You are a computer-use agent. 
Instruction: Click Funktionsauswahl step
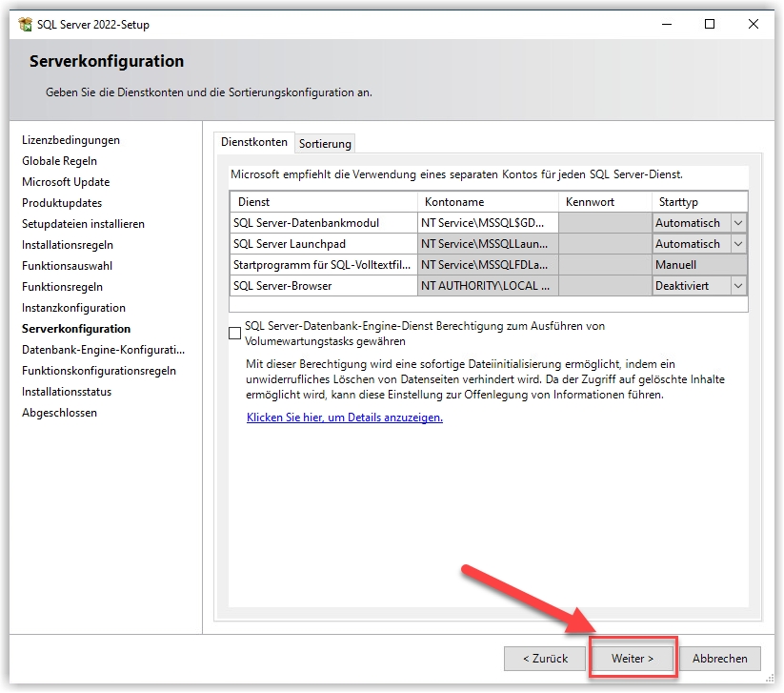[x=67, y=266]
